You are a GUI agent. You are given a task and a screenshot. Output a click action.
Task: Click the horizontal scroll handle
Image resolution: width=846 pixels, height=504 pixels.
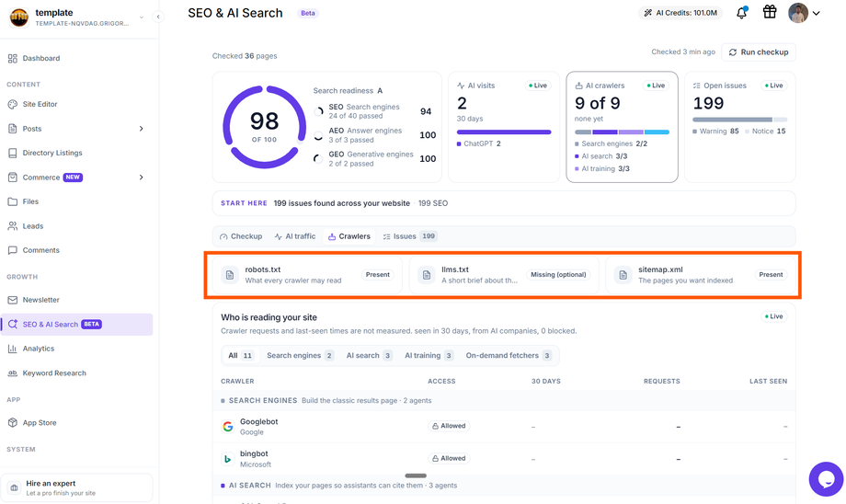point(416,475)
